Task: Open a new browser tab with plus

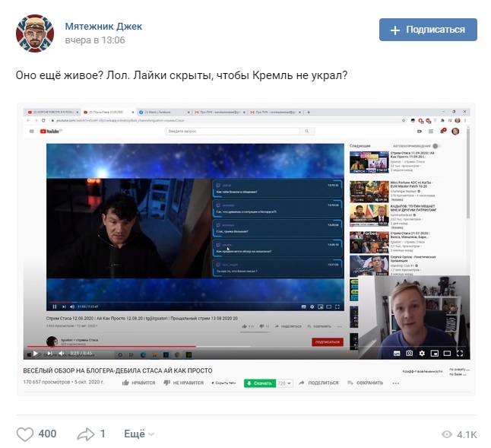Action: pos(309,112)
